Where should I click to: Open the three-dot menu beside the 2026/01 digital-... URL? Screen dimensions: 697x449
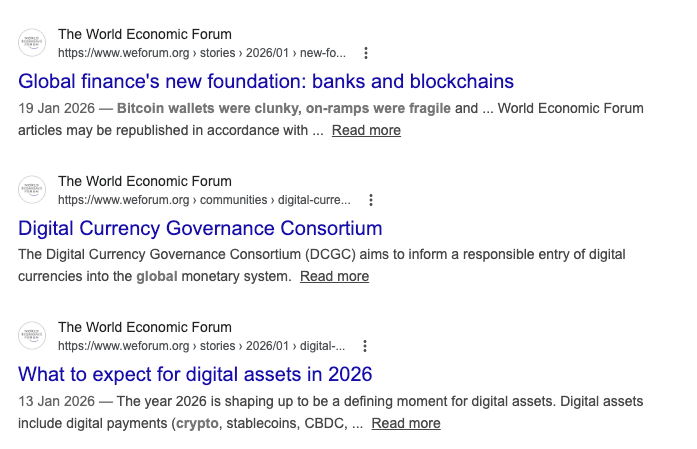click(x=365, y=346)
